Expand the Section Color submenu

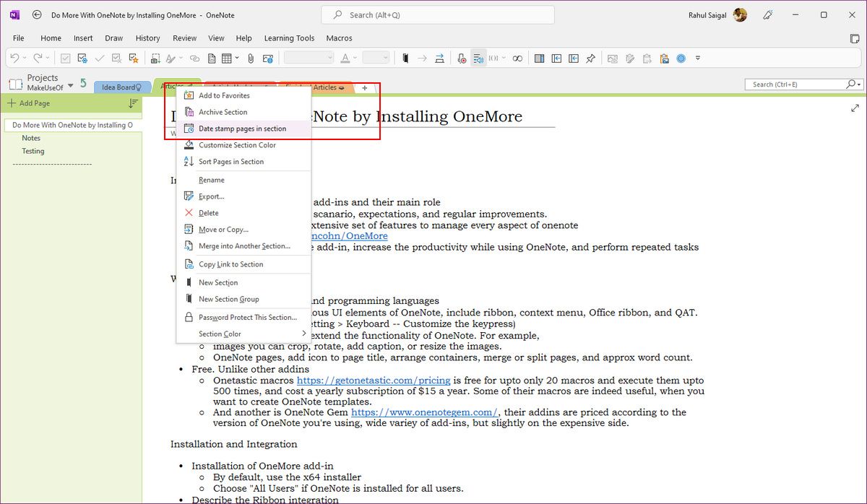[x=243, y=334]
